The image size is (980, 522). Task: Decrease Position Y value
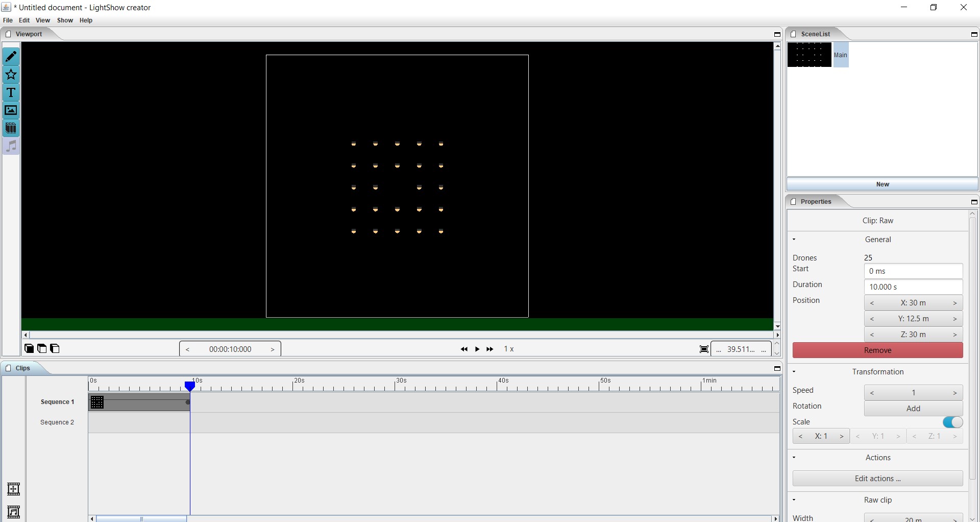coord(872,319)
